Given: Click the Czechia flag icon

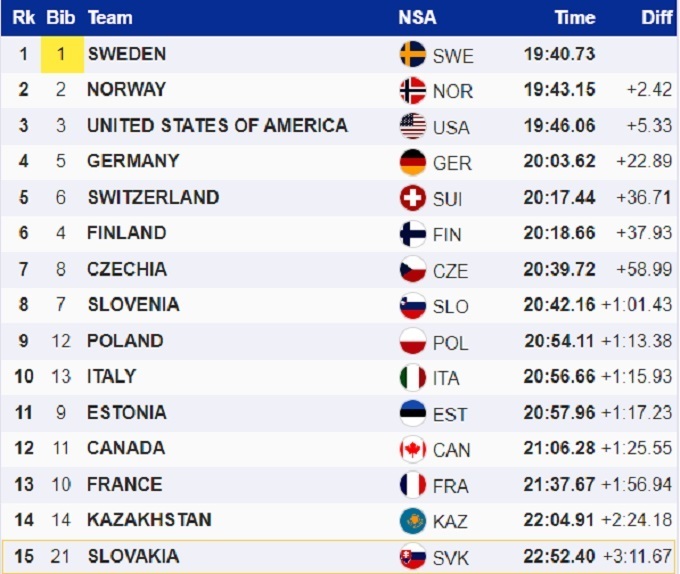Looking at the screenshot, I should point(412,270).
